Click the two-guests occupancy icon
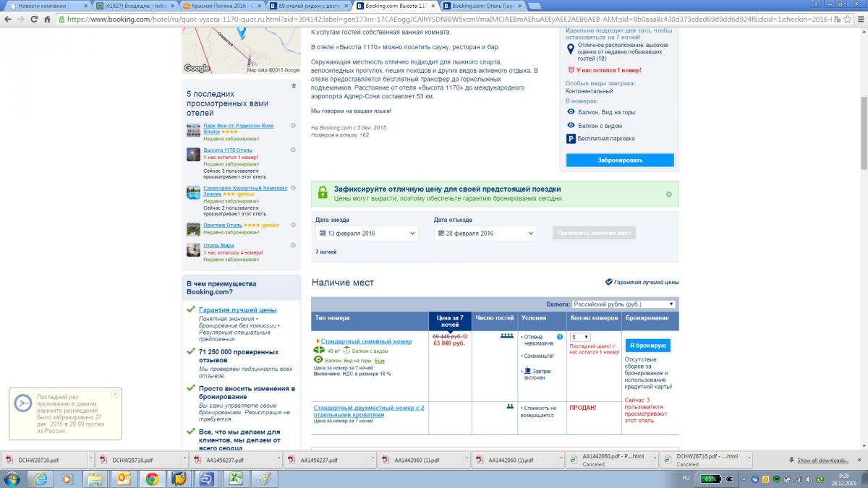Viewport: 868px width, 488px height. tap(510, 406)
